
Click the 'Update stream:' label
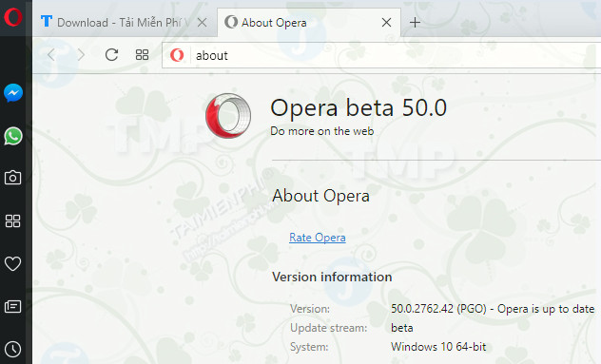point(328,328)
